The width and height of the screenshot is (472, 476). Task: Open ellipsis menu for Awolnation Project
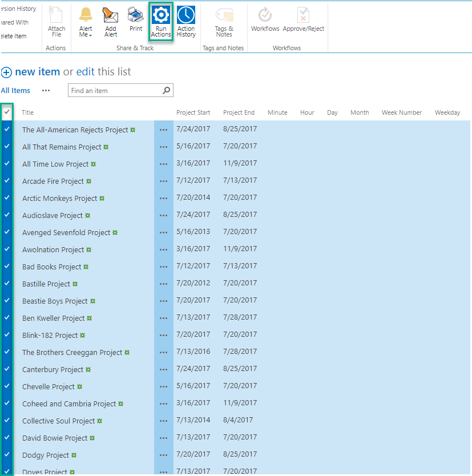[164, 250]
